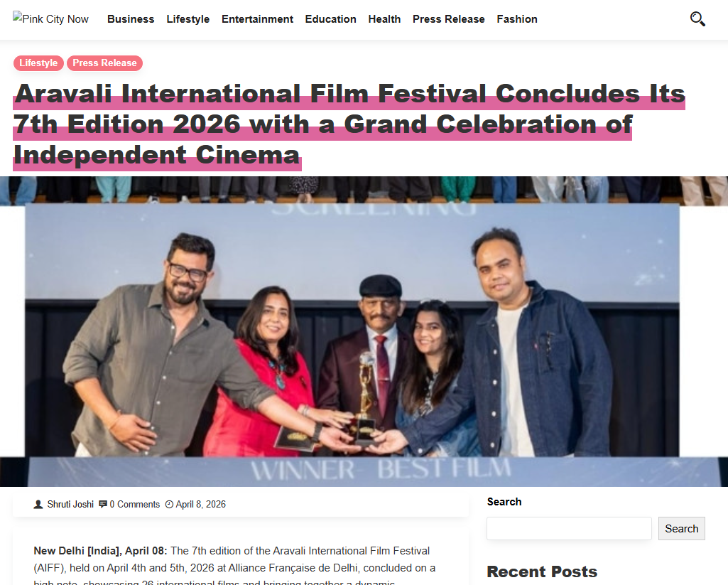Go to the Lifestyle navigation section
Image resolution: width=728 pixels, height=585 pixels.
(188, 19)
